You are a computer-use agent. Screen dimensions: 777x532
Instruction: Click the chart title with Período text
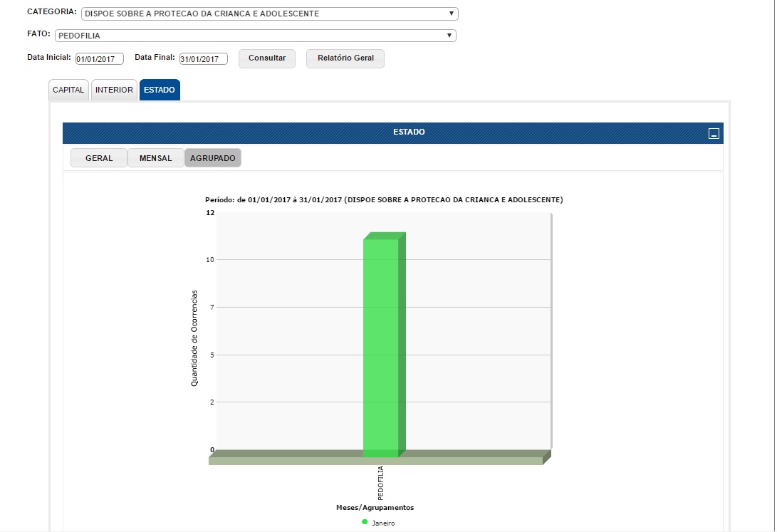click(384, 200)
